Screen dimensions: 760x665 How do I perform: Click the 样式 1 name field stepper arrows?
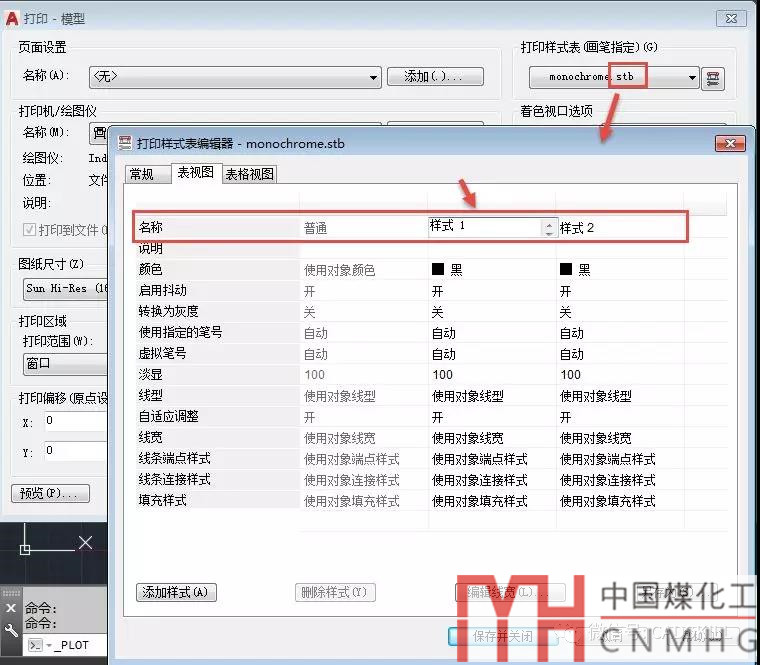coord(549,228)
